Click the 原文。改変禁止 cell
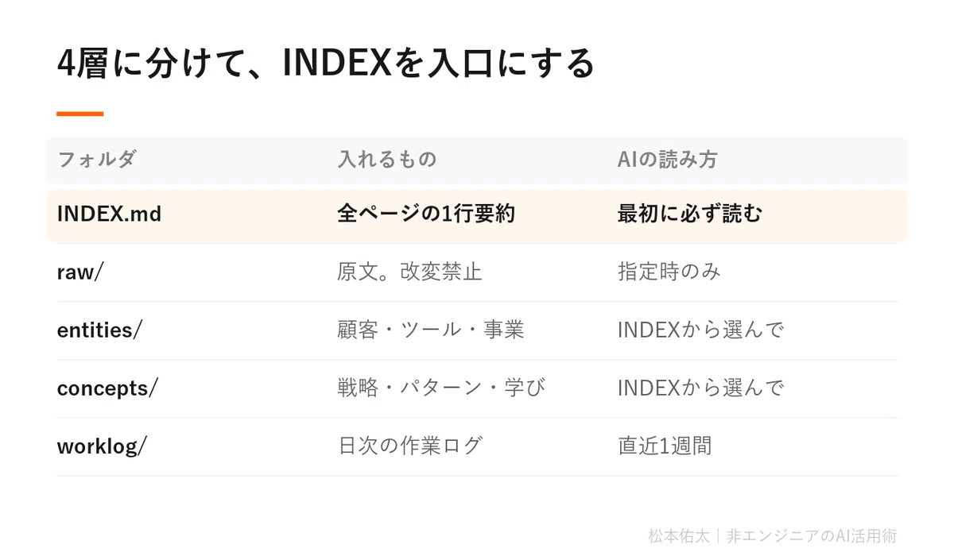954x560 pixels. click(409, 272)
